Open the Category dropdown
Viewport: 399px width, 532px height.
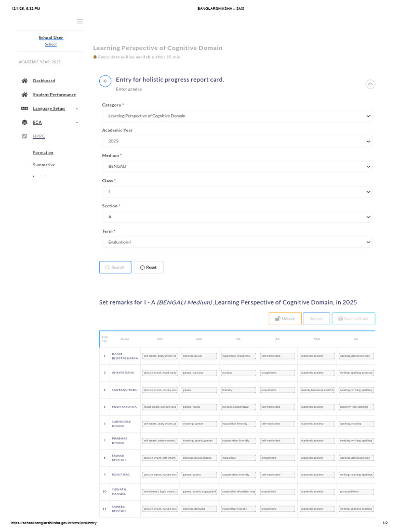(237, 116)
